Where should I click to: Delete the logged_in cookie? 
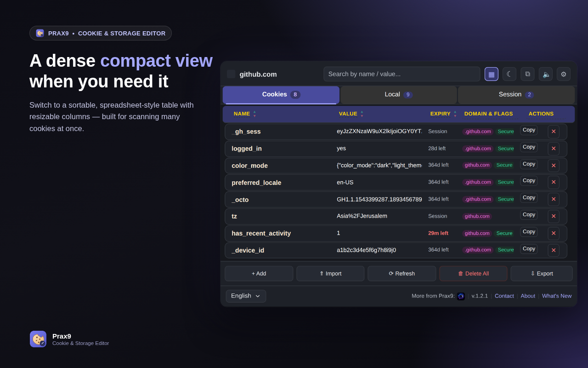point(554,149)
